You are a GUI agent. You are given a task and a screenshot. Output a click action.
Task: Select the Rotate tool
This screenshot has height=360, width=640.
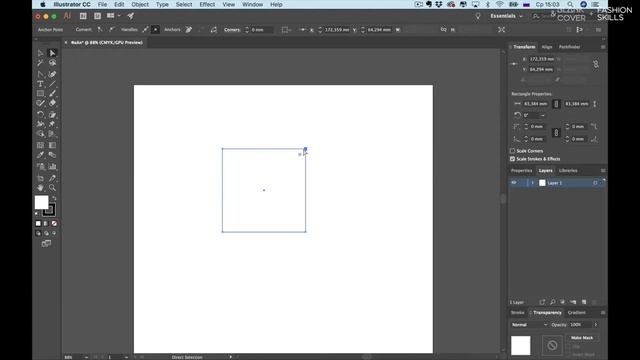pyautogui.click(x=40, y=114)
